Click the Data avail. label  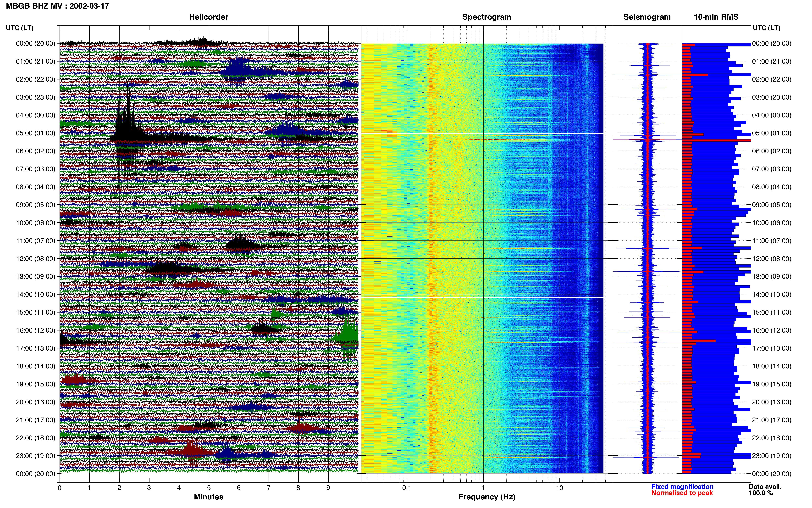[765, 486]
